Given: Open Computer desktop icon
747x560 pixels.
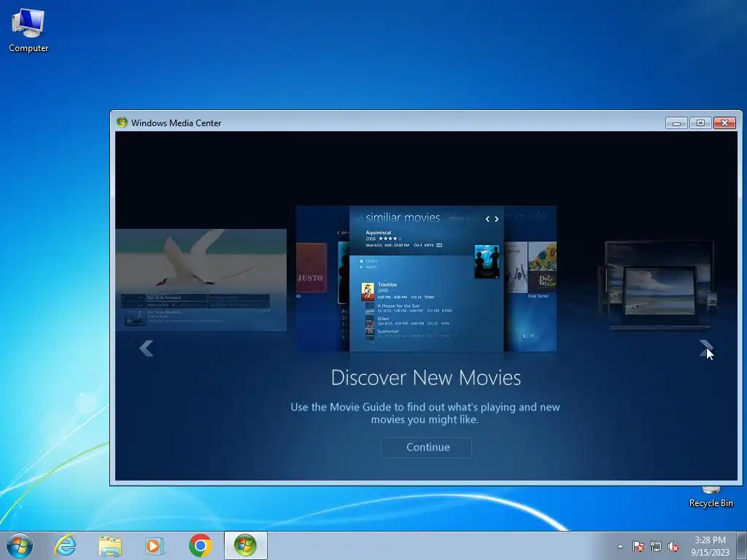Looking at the screenshot, I should 28,30.
